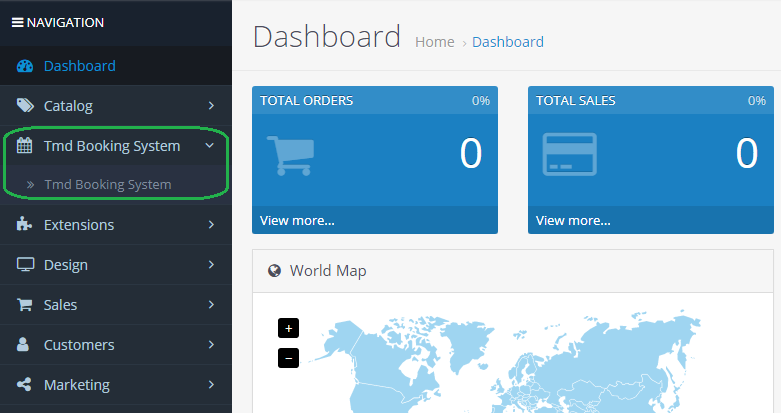Open the Extensions menu item
The width and height of the screenshot is (781, 413).
point(116,225)
